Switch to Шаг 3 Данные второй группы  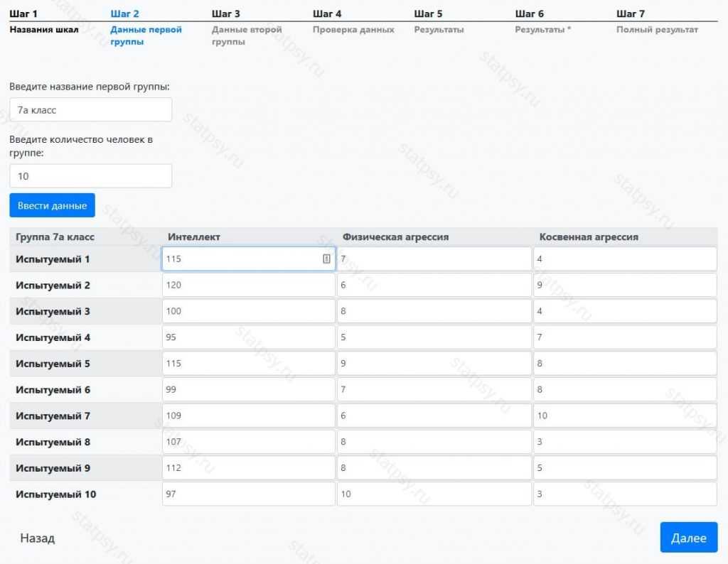(x=247, y=28)
